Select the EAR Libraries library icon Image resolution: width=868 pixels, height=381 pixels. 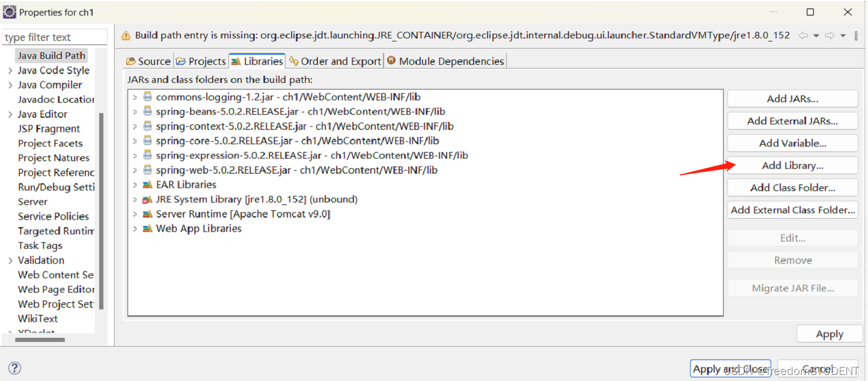pyautogui.click(x=148, y=184)
